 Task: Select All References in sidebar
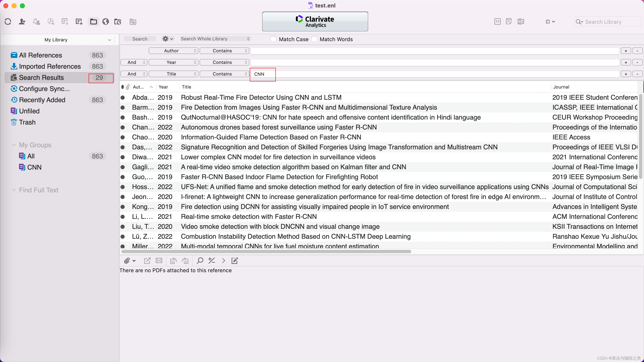pyautogui.click(x=41, y=55)
